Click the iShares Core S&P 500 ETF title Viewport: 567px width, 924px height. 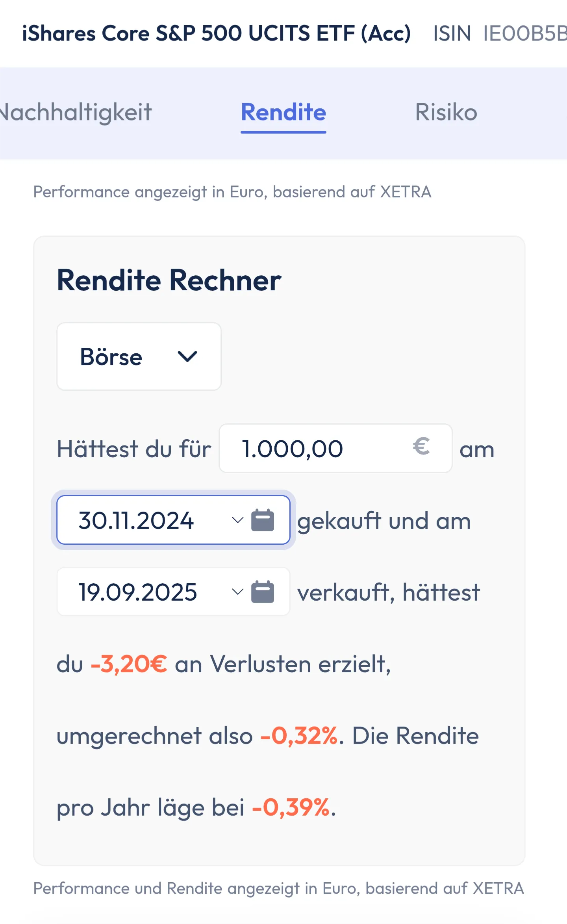click(x=217, y=33)
